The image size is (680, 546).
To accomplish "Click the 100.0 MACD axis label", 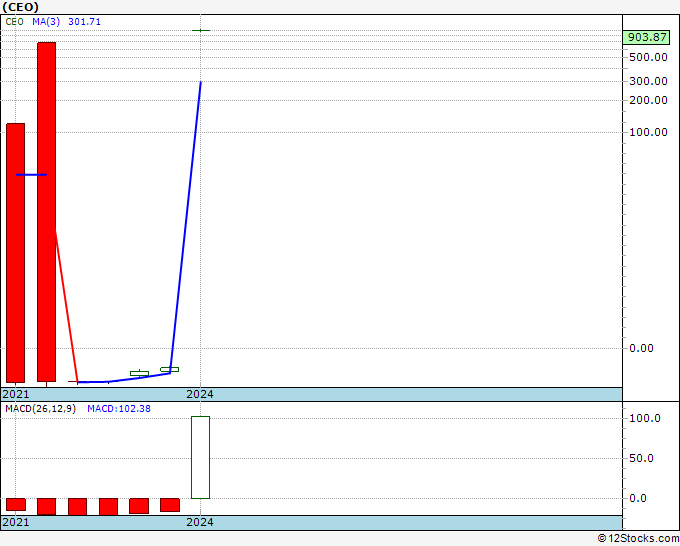I will tap(645, 418).
